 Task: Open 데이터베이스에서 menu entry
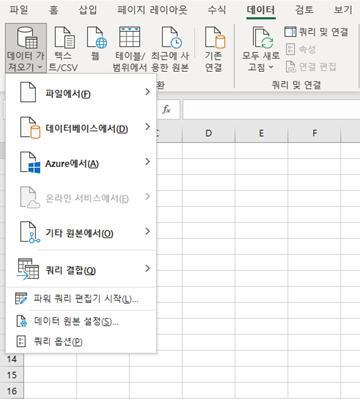[81, 128]
